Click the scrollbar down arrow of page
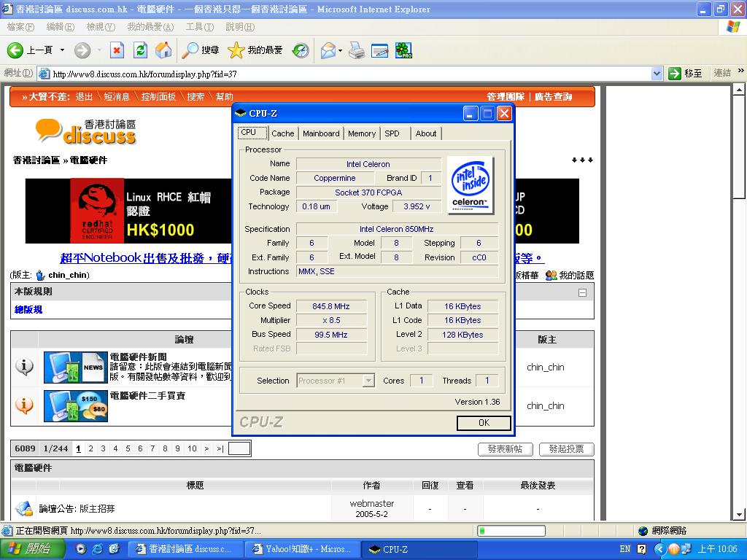 (738, 514)
